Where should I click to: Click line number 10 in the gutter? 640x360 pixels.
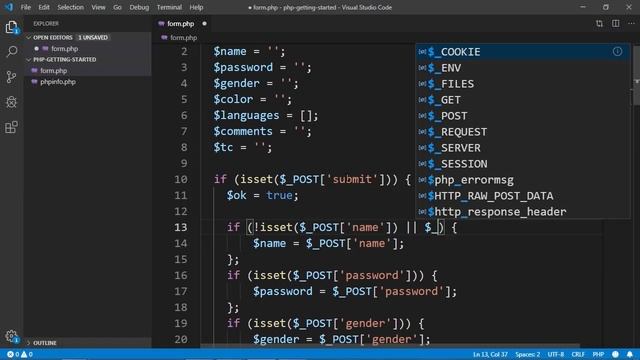click(x=181, y=179)
